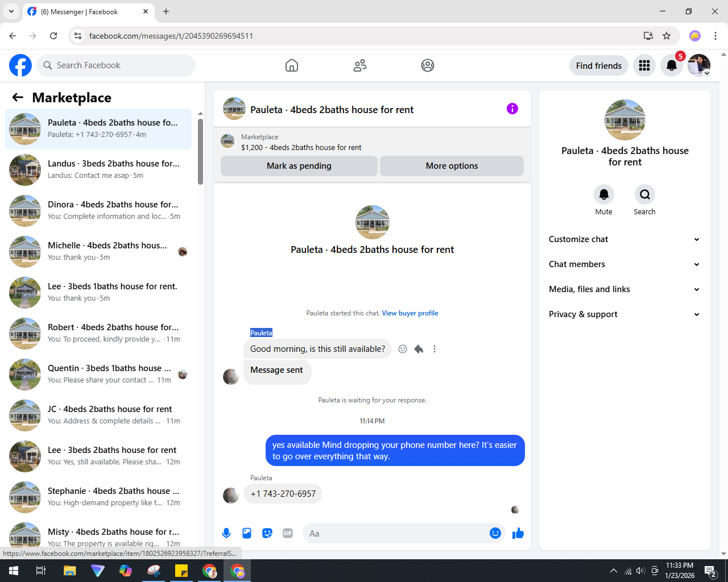Choose a GIF icon in composer
The height and width of the screenshot is (582, 728).
[x=288, y=533]
